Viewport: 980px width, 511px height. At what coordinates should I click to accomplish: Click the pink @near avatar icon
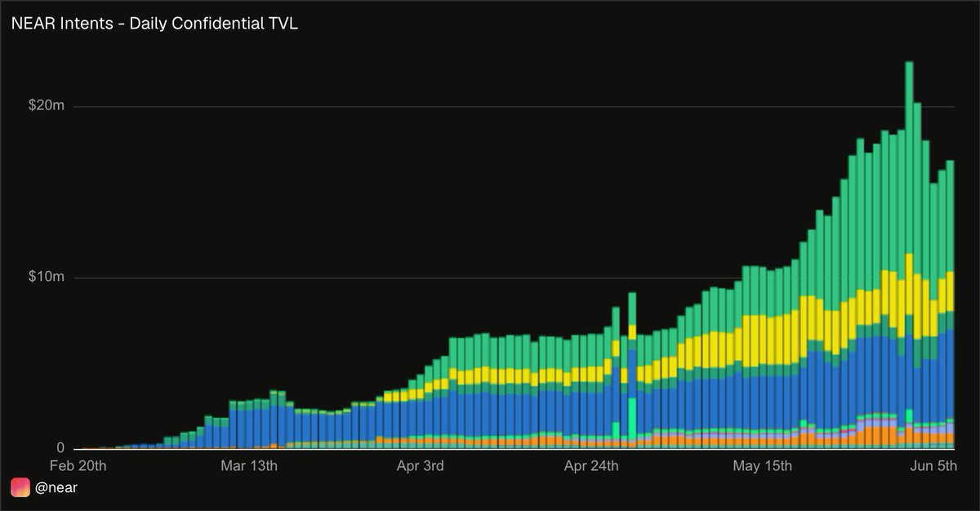click(20, 487)
